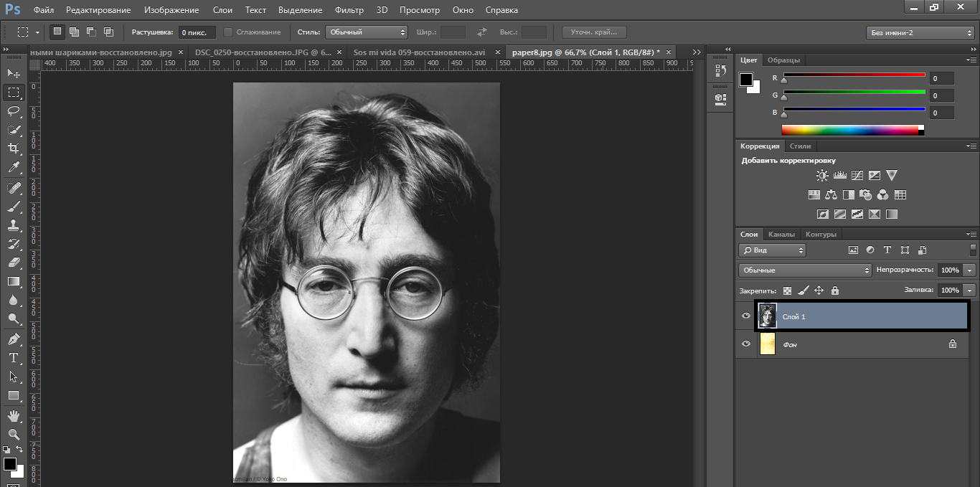Open the Фильтр menu
Image resolution: width=980 pixels, height=487 pixels.
pos(349,10)
